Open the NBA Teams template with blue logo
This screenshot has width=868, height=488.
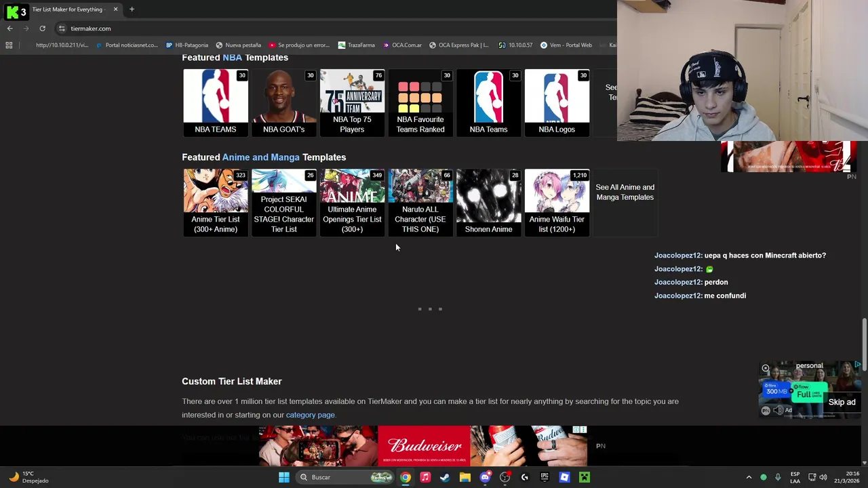click(488, 103)
